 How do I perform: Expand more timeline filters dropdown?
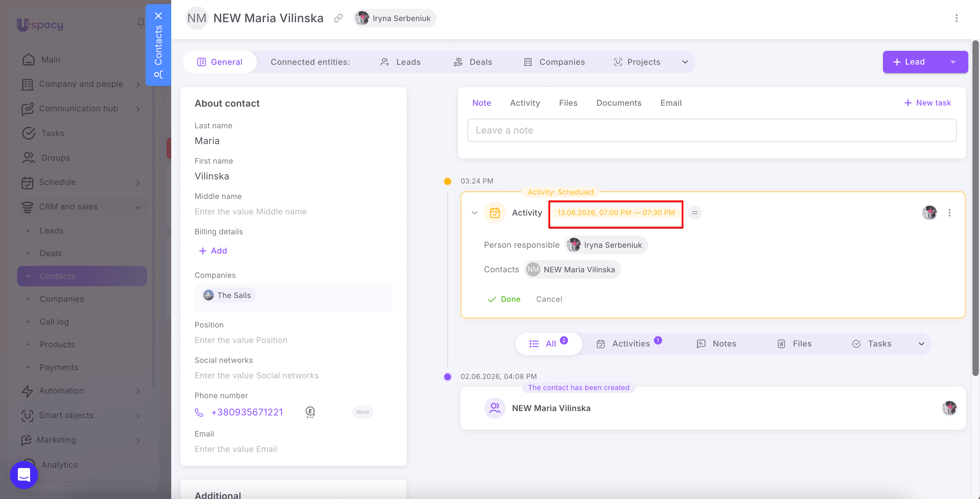coord(921,344)
